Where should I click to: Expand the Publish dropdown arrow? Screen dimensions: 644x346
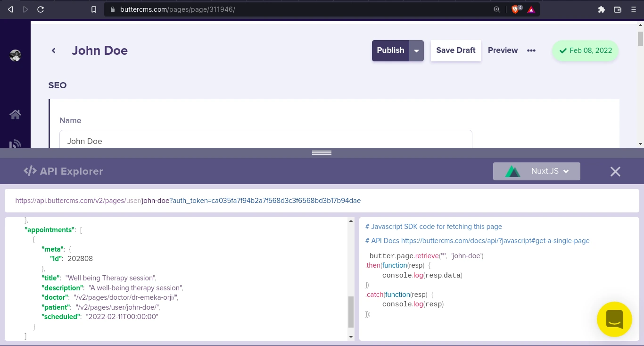[416, 51]
